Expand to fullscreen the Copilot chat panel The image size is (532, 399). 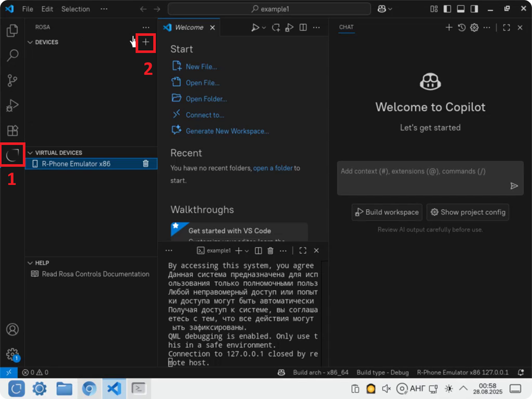point(506,27)
